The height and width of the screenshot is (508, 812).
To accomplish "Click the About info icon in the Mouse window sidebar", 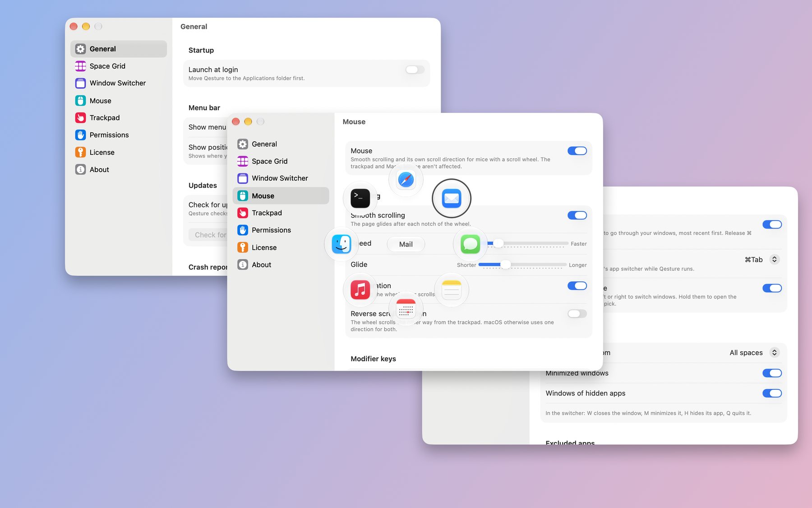I will tap(243, 265).
